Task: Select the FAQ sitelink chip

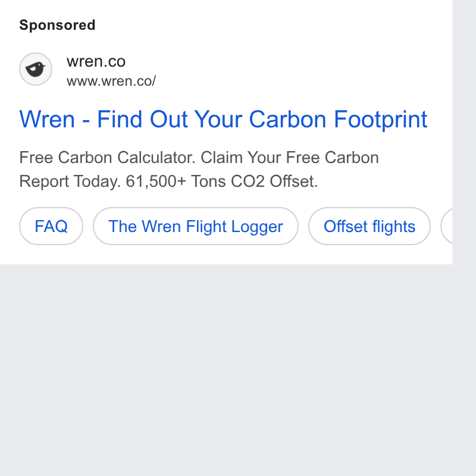Action: tap(51, 226)
